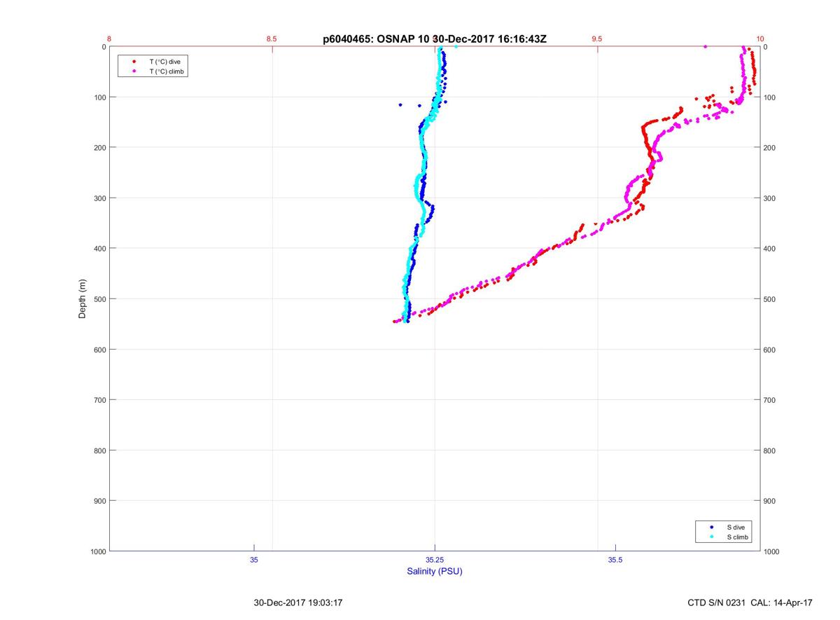Click the 35.5 salinity tick label
The image size is (840, 620).
tap(615, 560)
